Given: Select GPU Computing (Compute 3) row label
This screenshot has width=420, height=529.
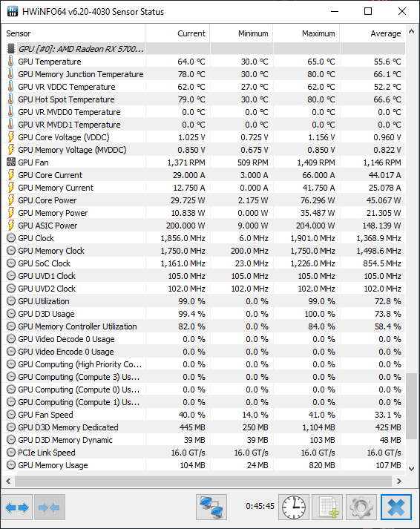Looking at the screenshot, I should coord(79,377).
